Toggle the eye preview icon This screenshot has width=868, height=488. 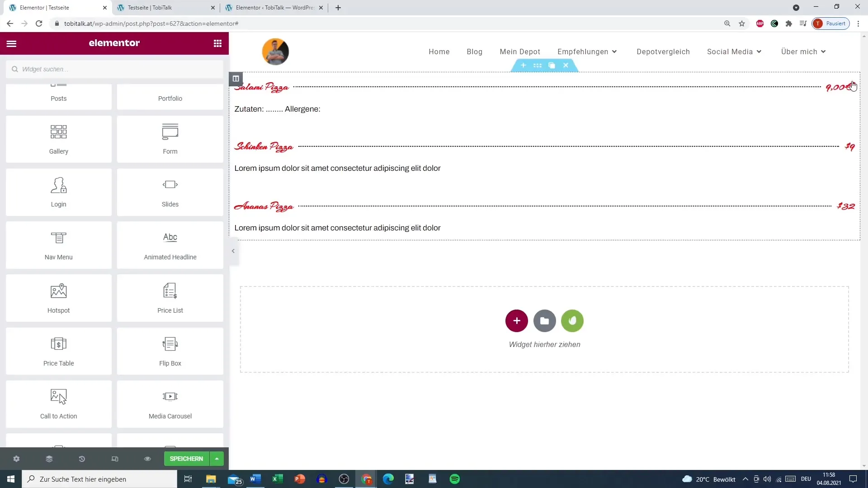[x=147, y=459]
